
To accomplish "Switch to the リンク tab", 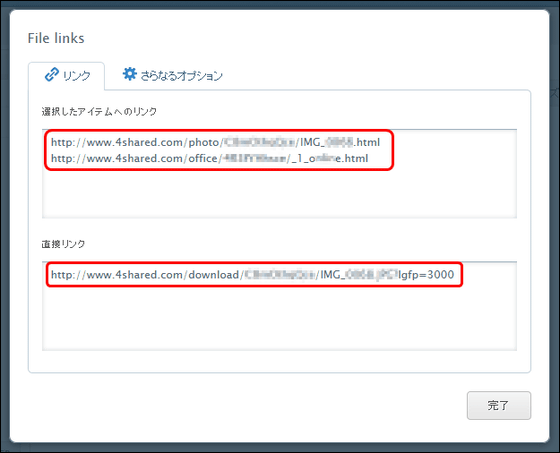I will click(x=67, y=75).
